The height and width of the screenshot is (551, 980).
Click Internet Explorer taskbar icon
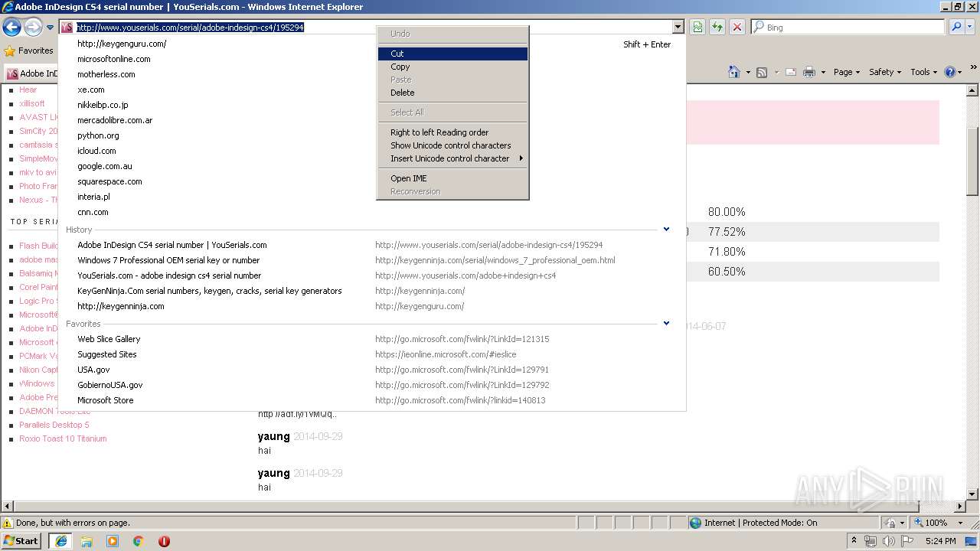[x=60, y=541]
